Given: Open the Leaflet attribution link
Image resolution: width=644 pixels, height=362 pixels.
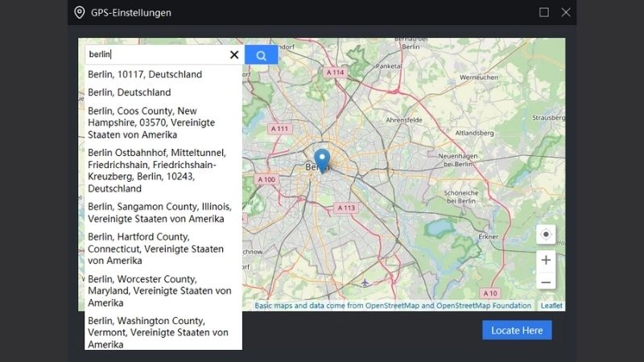Looking at the screenshot, I should [551, 306].
